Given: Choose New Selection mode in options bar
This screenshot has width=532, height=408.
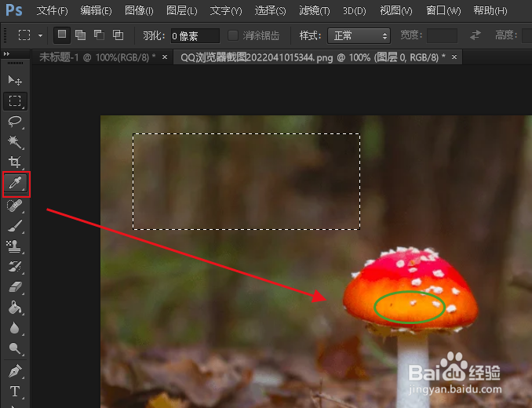Looking at the screenshot, I should point(62,35).
